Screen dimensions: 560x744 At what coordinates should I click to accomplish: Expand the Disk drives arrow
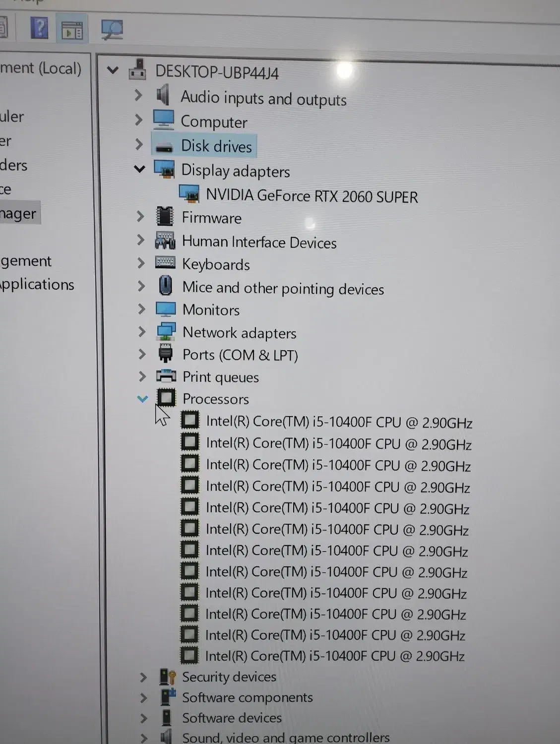click(139, 144)
